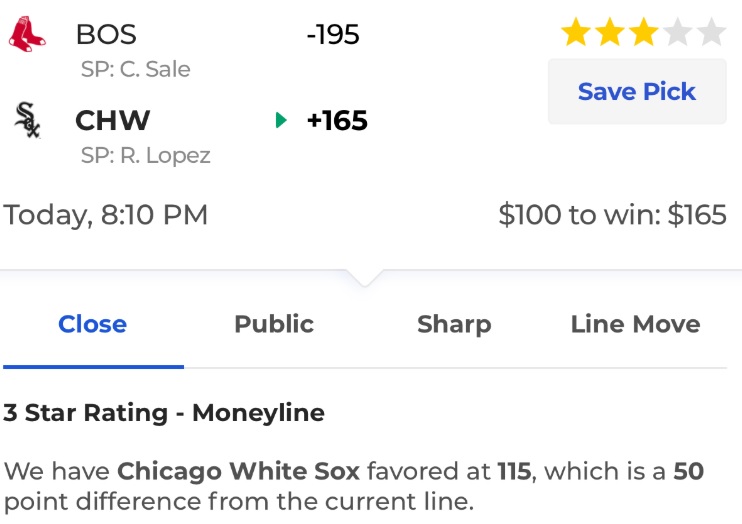Image resolution: width=742 pixels, height=524 pixels.
Task: Click the Chicago White Sox logo
Action: click(27, 120)
